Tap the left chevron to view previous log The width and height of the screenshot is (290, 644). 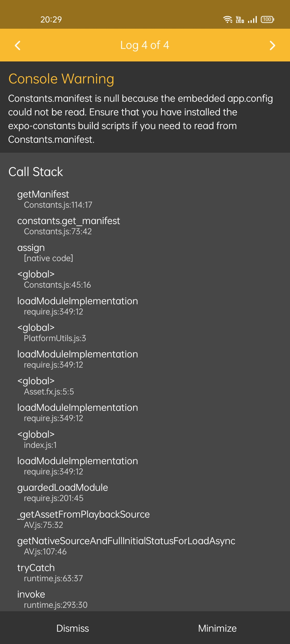(x=18, y=45)
